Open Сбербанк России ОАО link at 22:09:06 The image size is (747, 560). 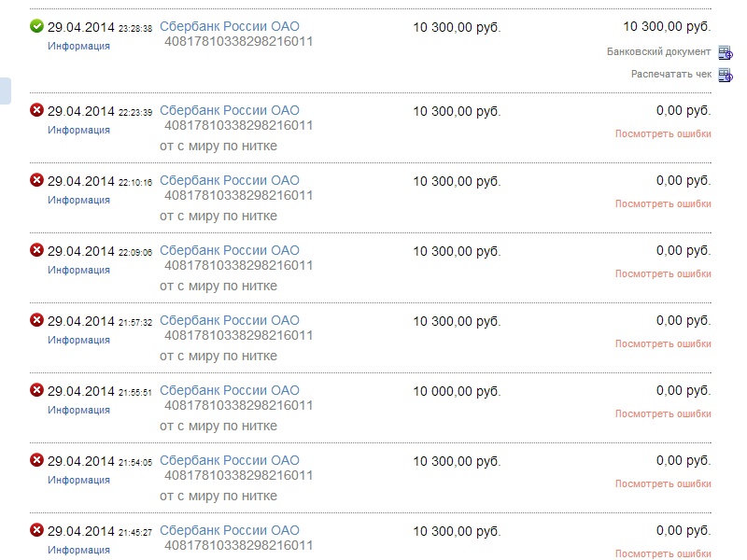(229, 250)
